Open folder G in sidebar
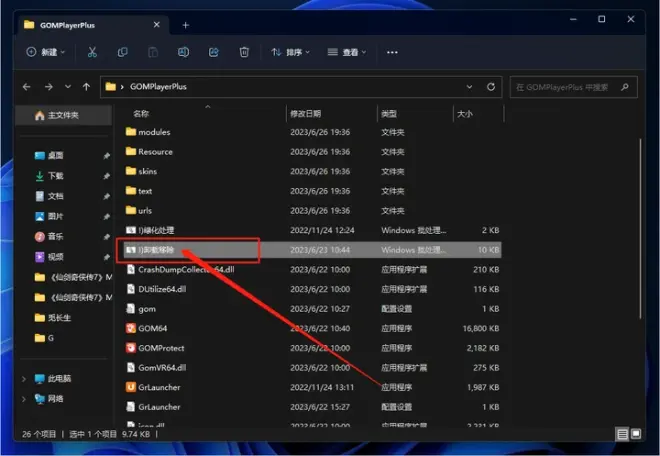Image resolution: width=660 pixels, height=456 pixels. pyautogui.click(x=44, y=338)
